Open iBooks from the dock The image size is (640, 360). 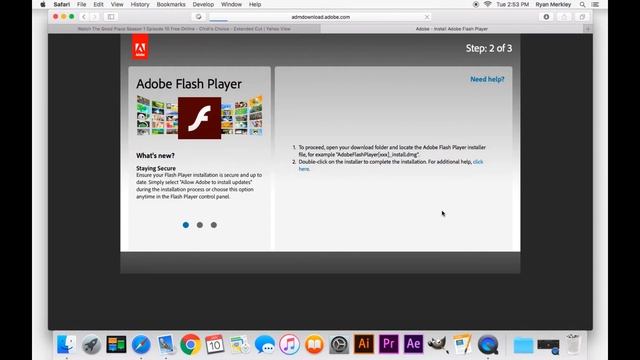tap(314, 344)
